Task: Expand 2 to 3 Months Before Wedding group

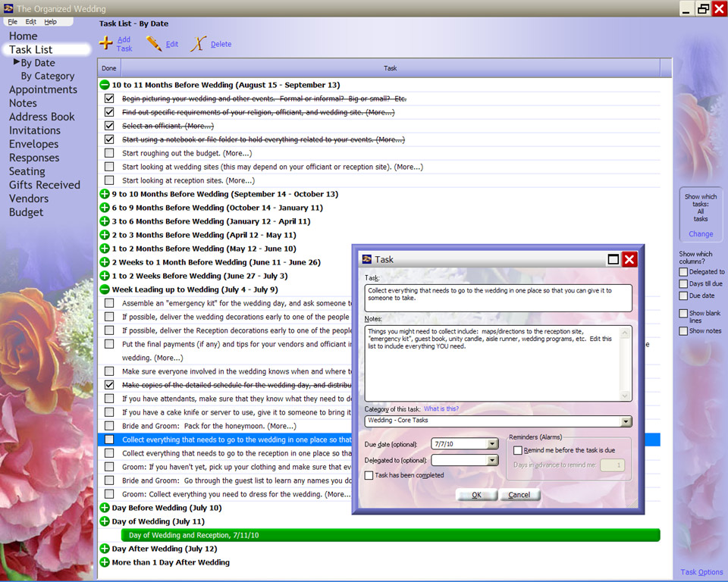Action: [x=105, y=235]
